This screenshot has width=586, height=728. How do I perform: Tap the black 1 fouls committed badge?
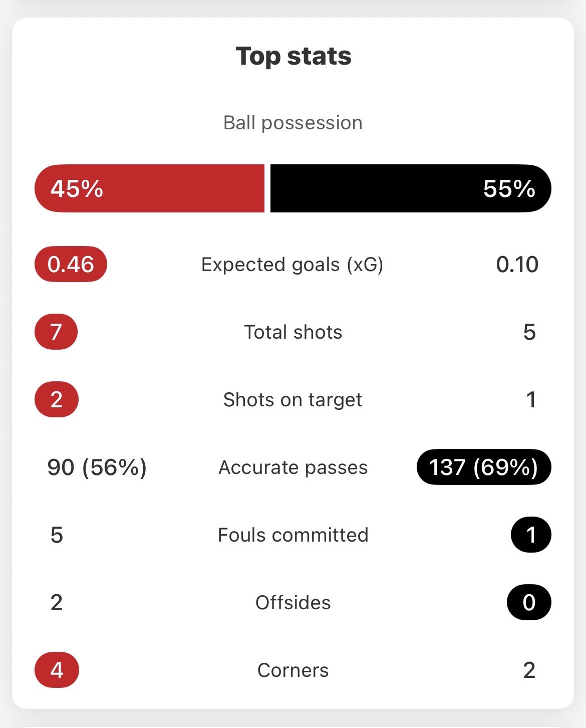[x=531, y=535]
